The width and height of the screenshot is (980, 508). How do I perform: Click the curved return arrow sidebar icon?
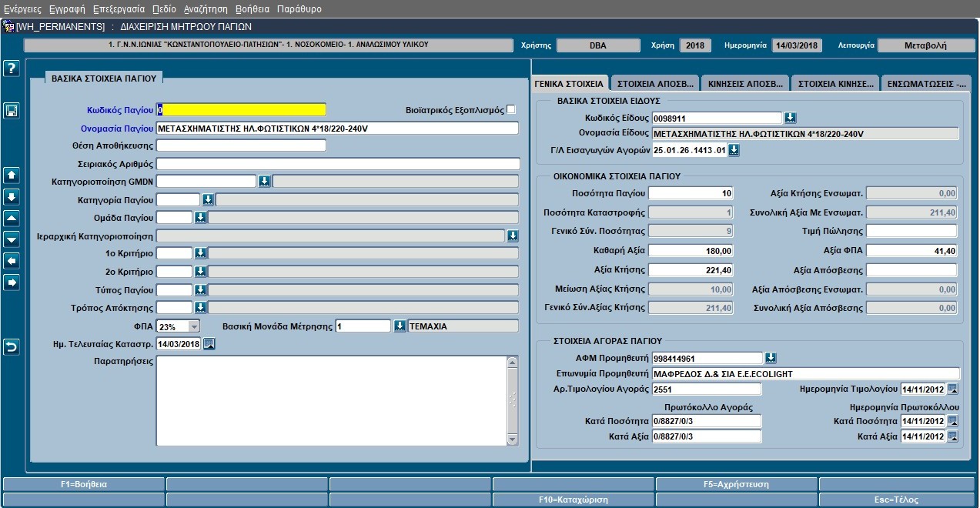[x=12, y=347]
